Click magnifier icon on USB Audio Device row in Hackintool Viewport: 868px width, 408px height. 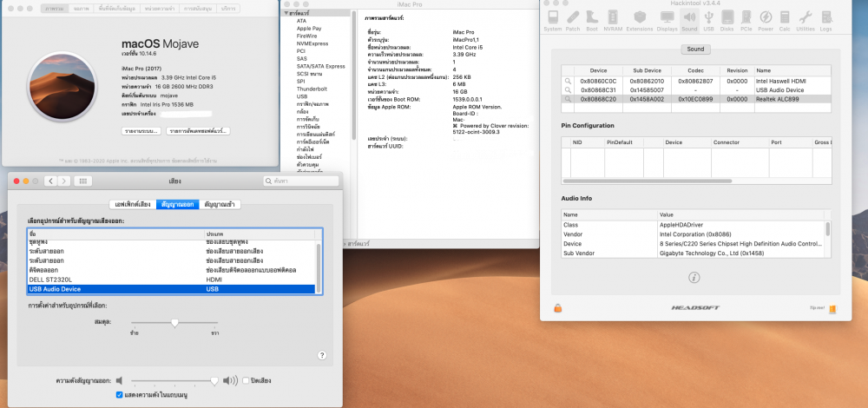[x=568, y=89]
